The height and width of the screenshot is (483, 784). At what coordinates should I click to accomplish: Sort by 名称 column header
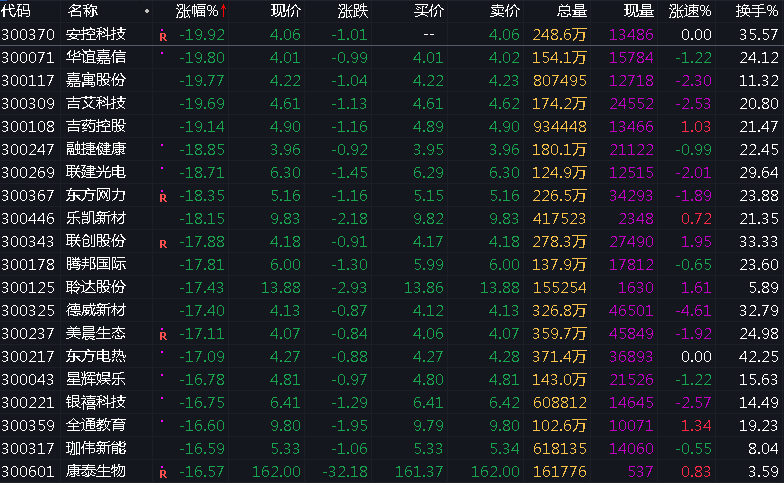point(82,10)
